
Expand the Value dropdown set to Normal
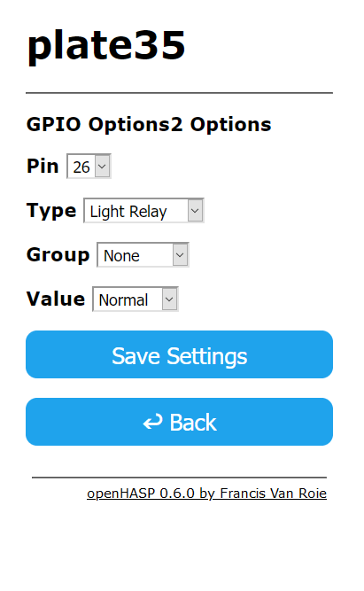click(x=136, y=299)
